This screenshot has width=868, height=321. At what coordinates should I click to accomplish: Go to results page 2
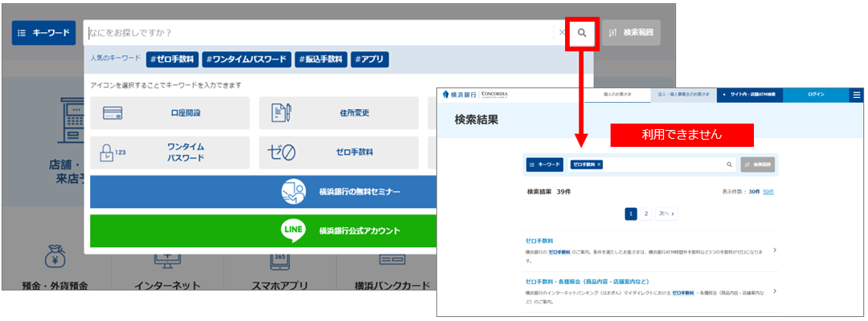coord(646,213)
